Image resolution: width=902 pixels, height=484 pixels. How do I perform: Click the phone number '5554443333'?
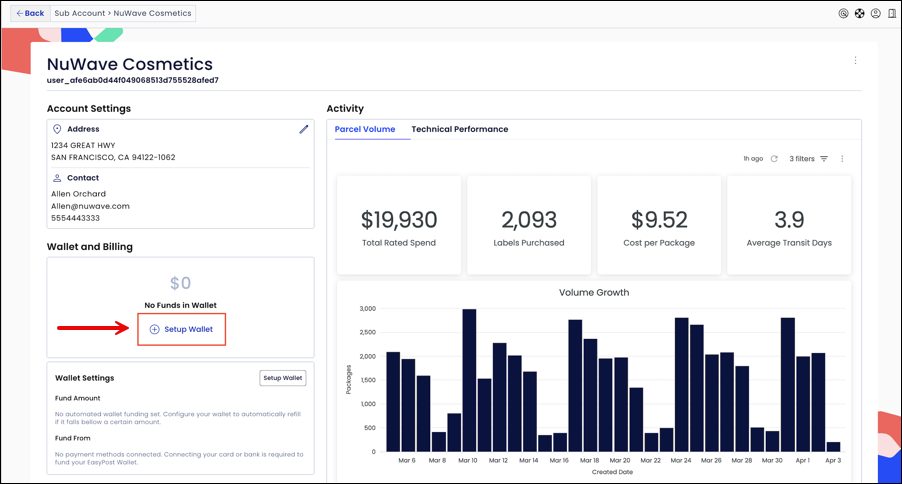(x=75, y=218)
